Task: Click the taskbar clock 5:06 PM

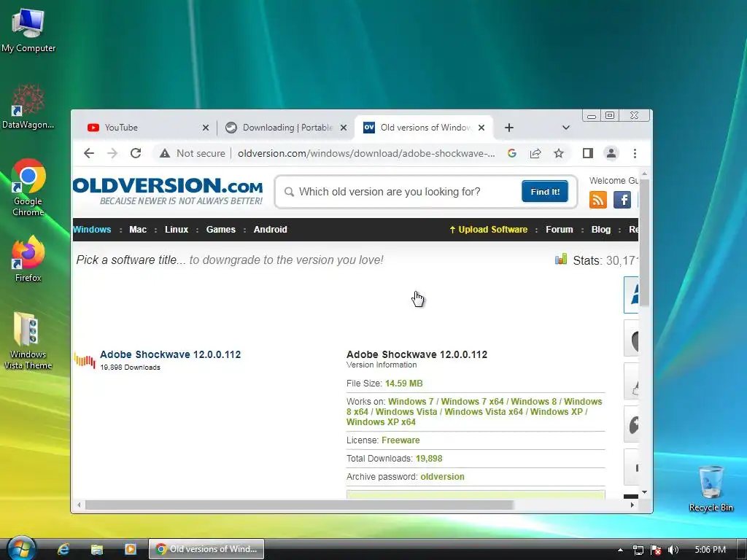Action: (710, 550)
